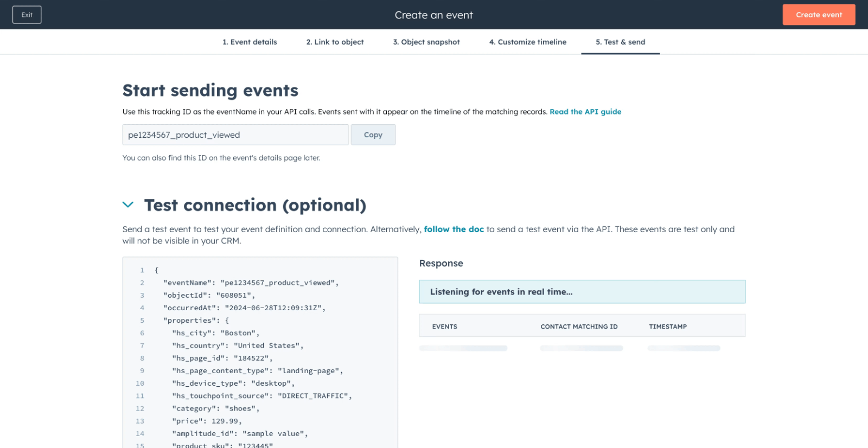
Task: Click the tracking ID input field
Action: [235, 135]
